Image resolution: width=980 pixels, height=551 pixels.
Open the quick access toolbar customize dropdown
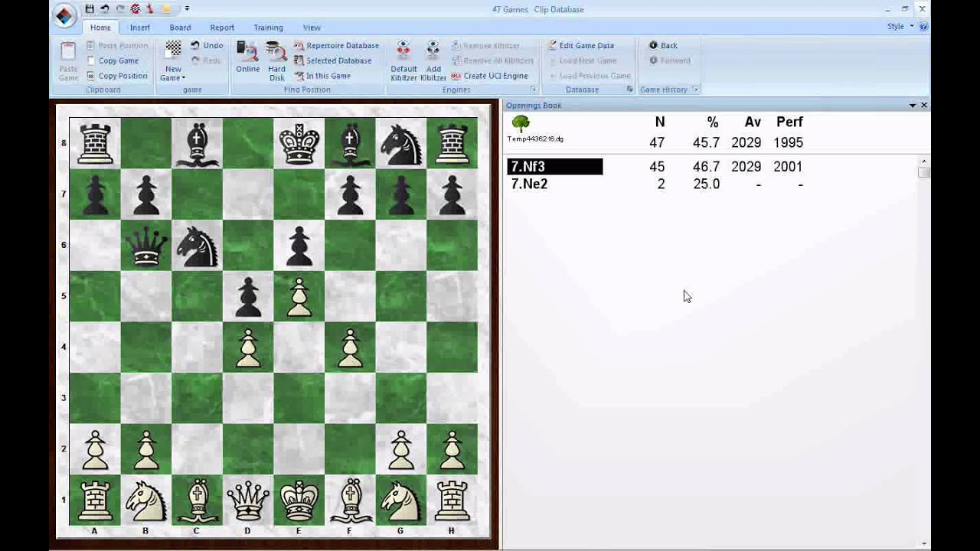pyautogui.click(x=187, y=9)
